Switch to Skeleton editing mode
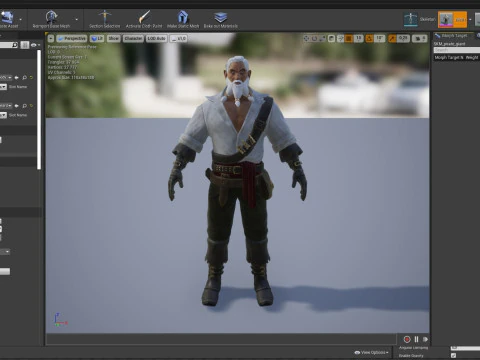This screenshot has height=360, width=480. [419, 19]
